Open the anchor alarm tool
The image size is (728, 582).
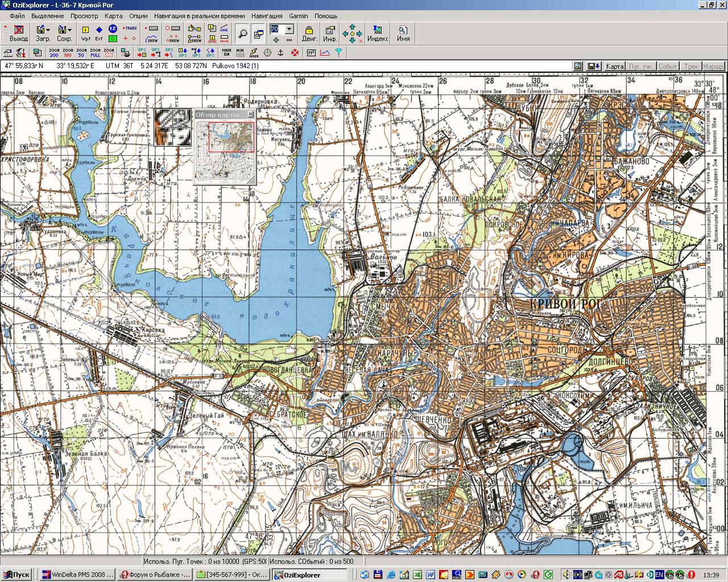pos(280,53)
